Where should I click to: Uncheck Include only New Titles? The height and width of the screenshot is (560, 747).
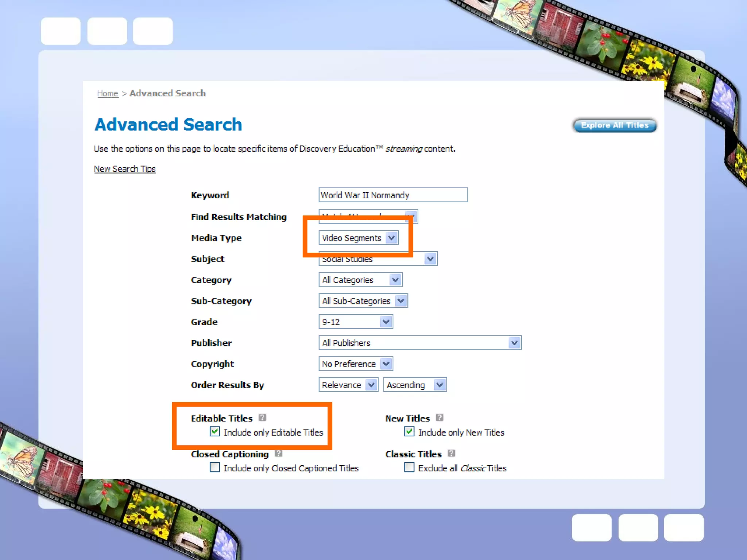[x=409, y=432]
